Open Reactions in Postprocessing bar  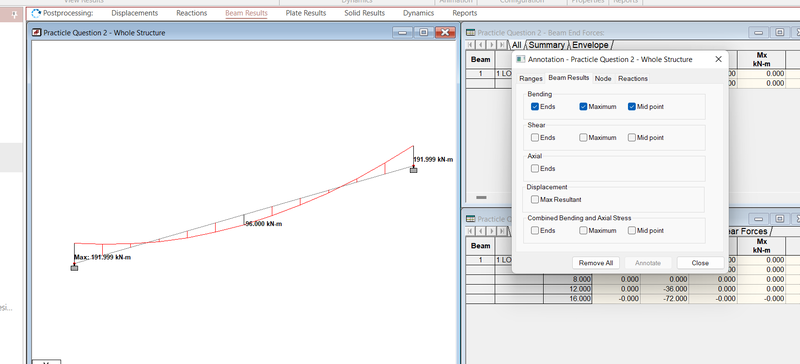(192, 13)
